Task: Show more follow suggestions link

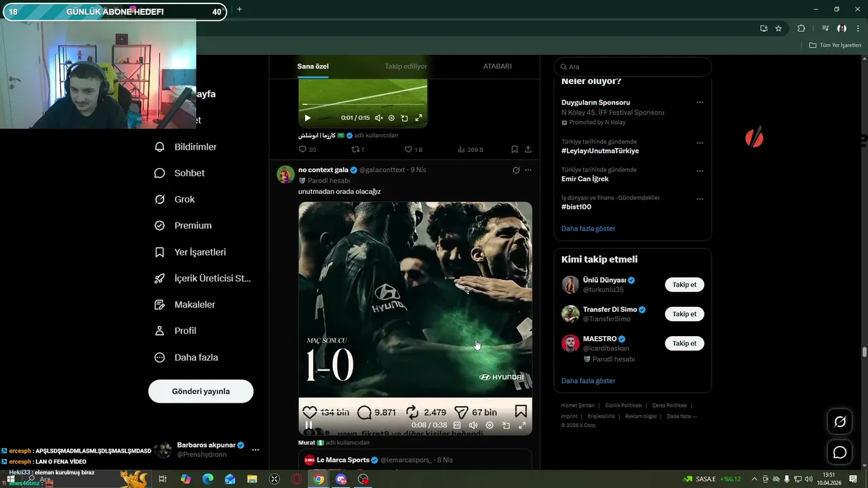Action: click(588, 381)
